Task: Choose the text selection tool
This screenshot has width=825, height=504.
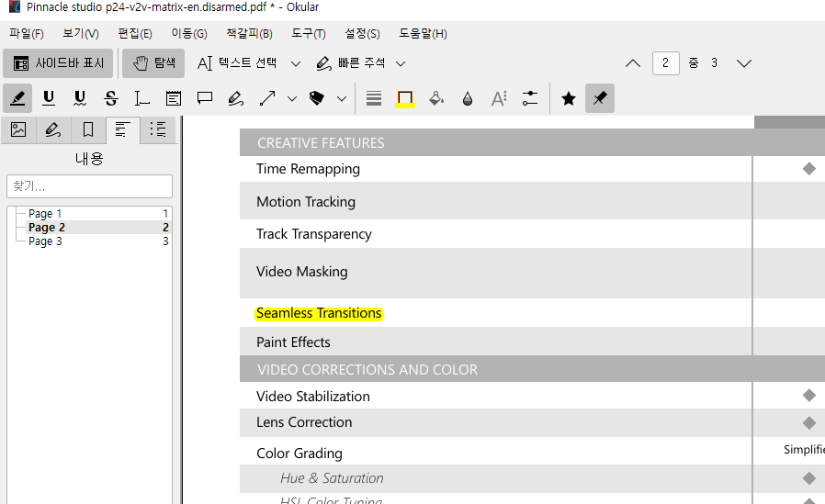Action: pyautogui.click(x=237, y=63)
